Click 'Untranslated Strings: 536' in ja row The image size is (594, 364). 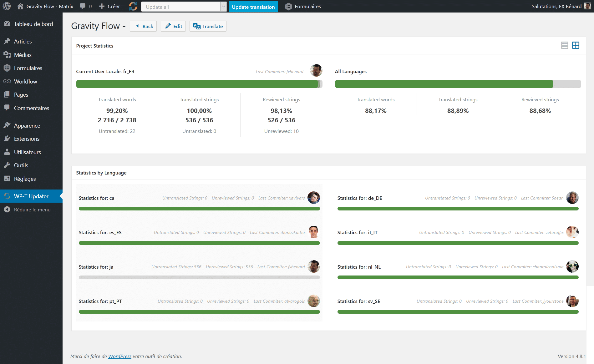[176, 267]
